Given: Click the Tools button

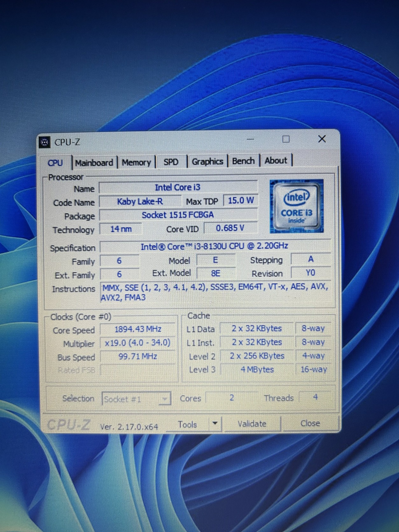Looking at the screenshot, I should (x=187, y=424).
